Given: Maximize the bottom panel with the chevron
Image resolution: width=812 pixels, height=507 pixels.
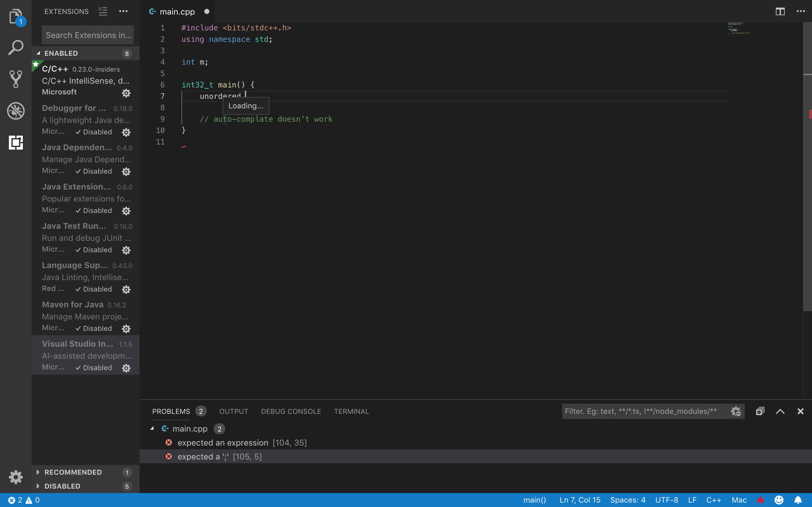Looking at the screenshot, I should click(780, 411).
